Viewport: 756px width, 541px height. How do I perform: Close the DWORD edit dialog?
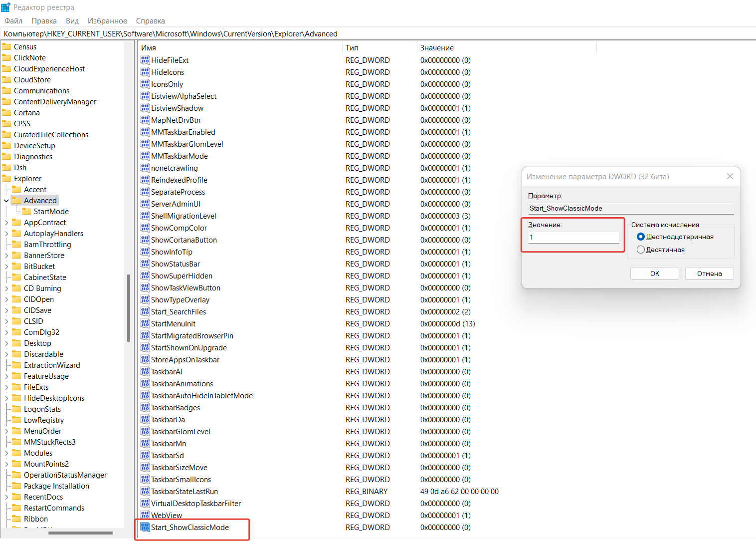click(x=730, y=176)
